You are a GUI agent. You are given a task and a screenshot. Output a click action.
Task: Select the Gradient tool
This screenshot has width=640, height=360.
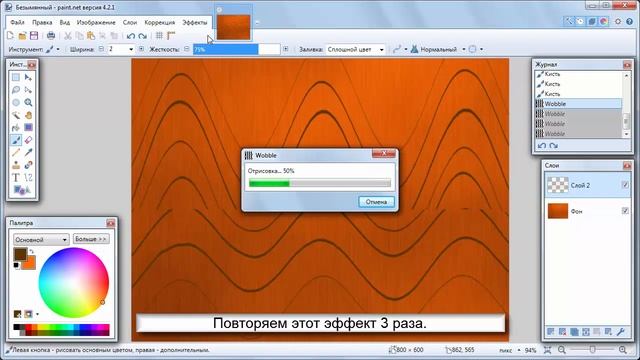28,128
